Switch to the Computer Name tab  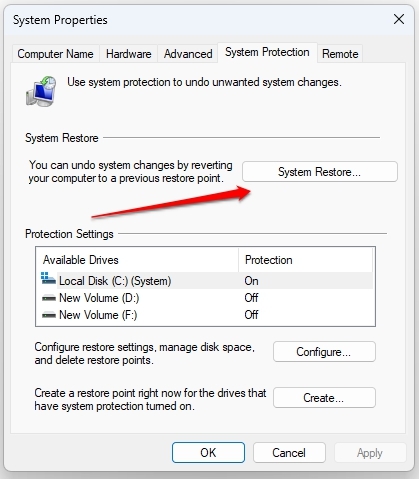point(55,54)
